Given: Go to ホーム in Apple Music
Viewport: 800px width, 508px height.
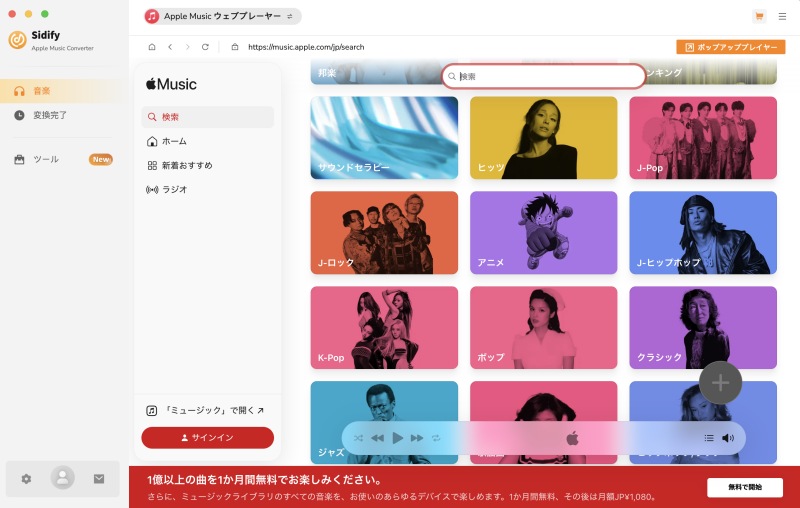Looking at the screenshot, I should tap(208, 141).
